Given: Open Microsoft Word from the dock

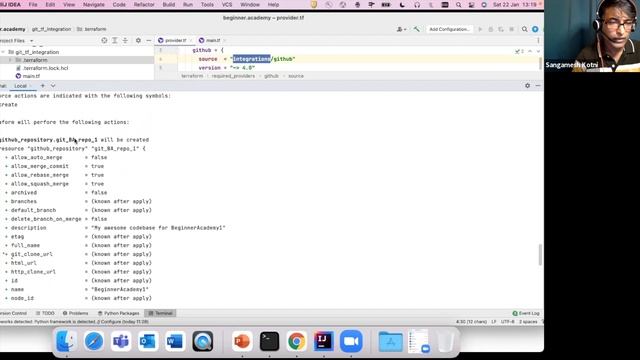Looking at the screenshot, I should tap(175, 341).
